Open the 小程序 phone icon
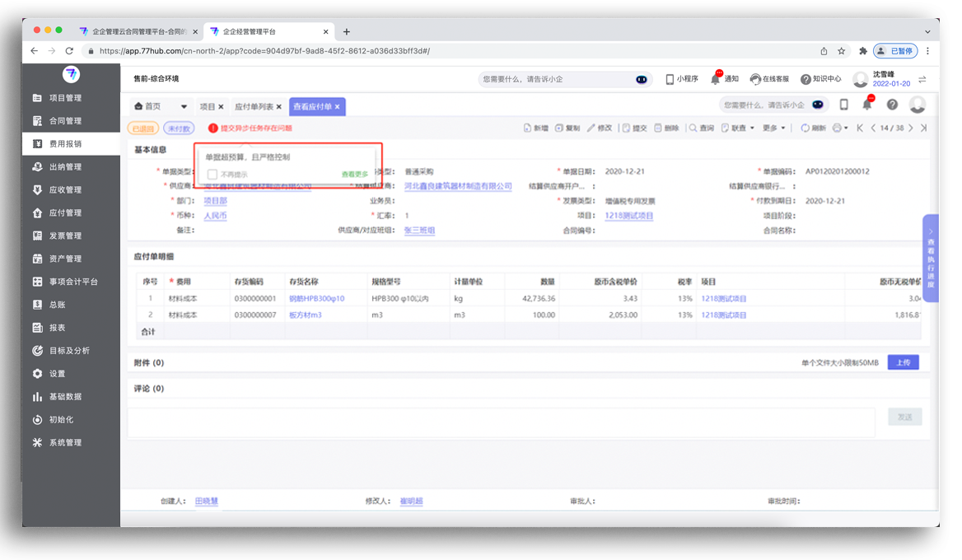The height and width of the screenshot is (560, 962). coord(670,79)
